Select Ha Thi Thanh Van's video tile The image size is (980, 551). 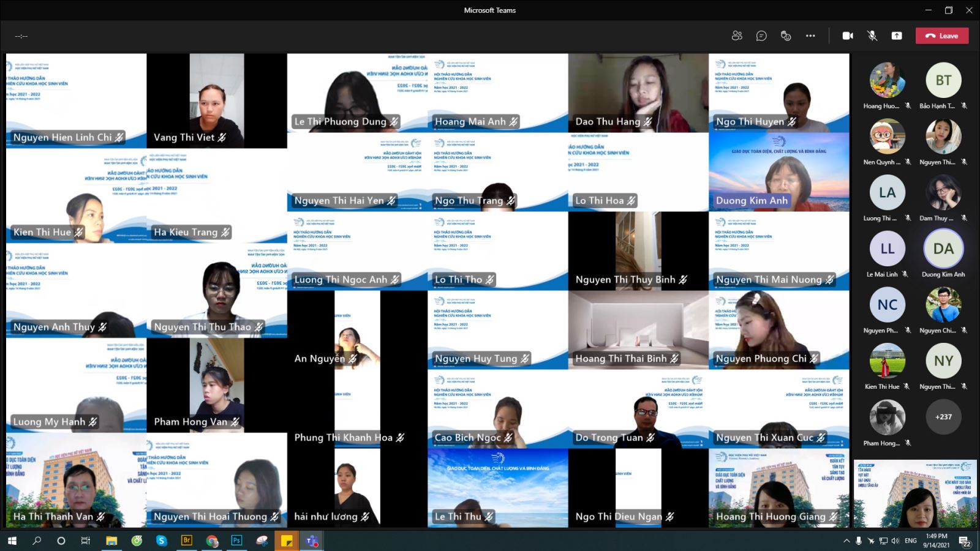coord(76,480)
